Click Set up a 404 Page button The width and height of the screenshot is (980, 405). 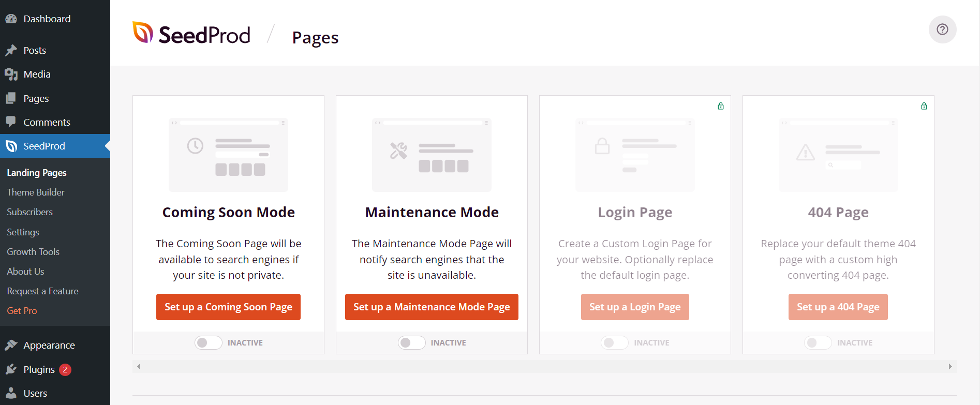(838, 307)
